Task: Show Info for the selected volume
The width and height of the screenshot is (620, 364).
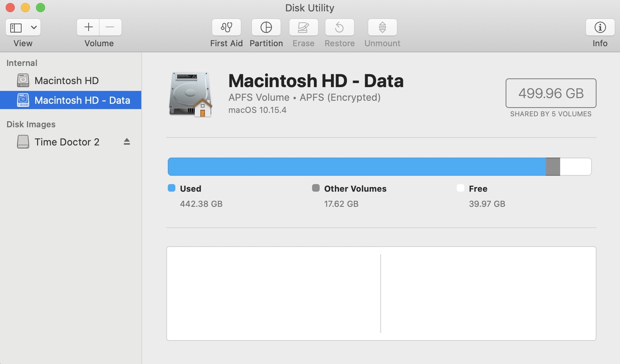Action: point(599,32)
